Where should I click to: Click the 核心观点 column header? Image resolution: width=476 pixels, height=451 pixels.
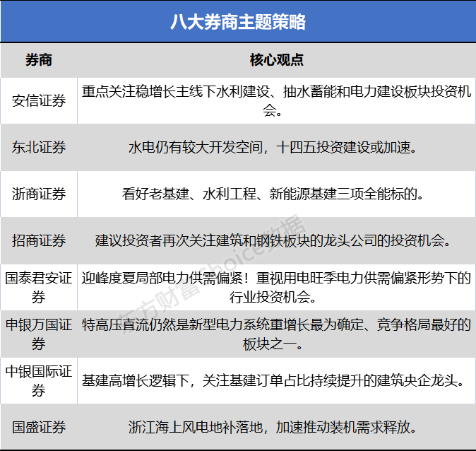[277, 60]
